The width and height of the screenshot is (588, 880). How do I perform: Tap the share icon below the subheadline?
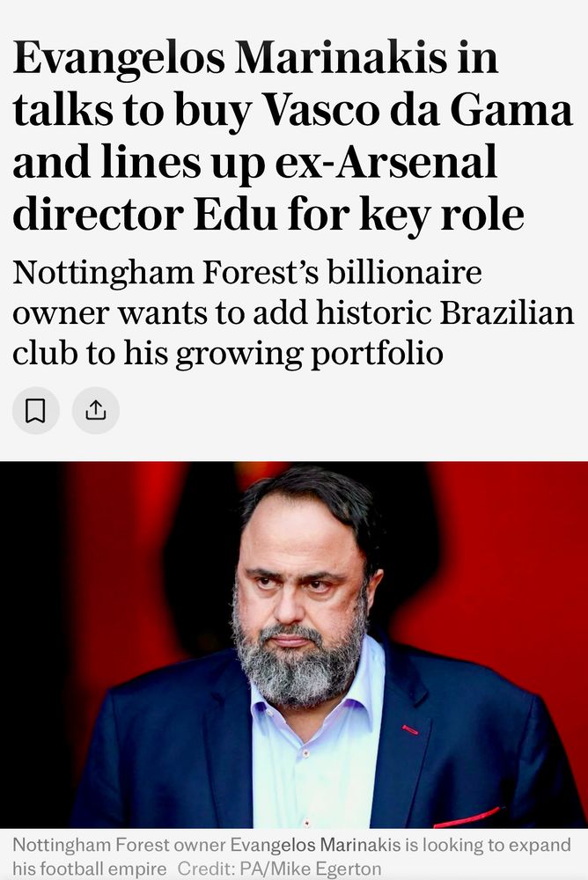(95, 410)
